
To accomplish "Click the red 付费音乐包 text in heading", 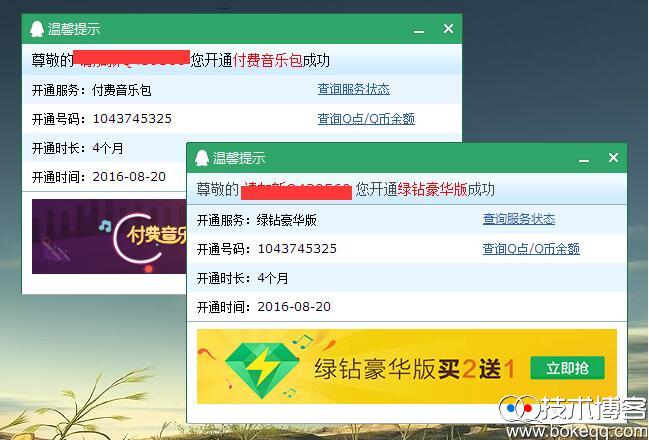I will (x=267, y=60).
